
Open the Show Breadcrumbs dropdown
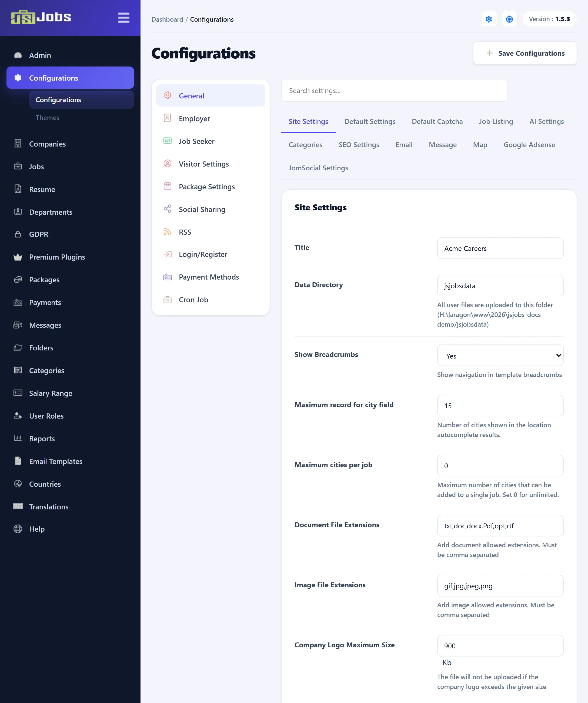500,356
